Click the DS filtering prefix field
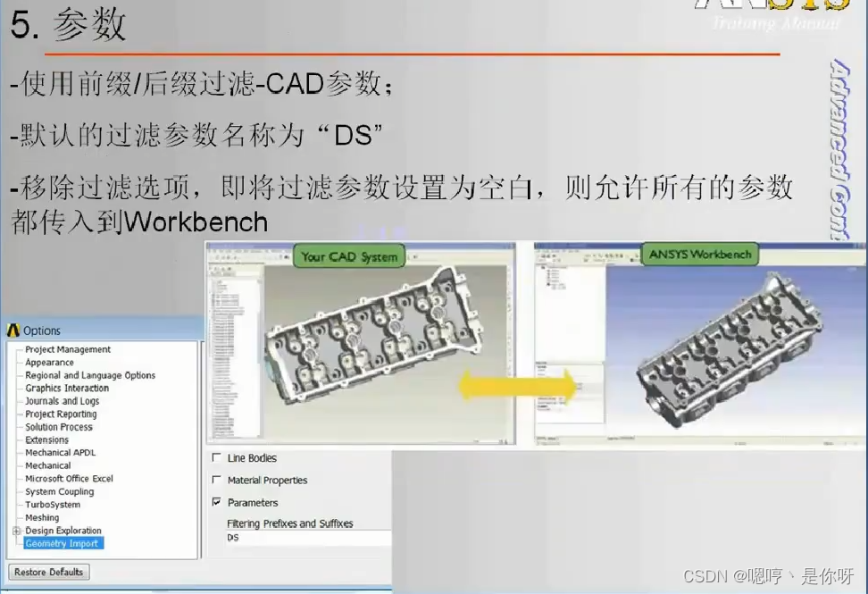 308,538
